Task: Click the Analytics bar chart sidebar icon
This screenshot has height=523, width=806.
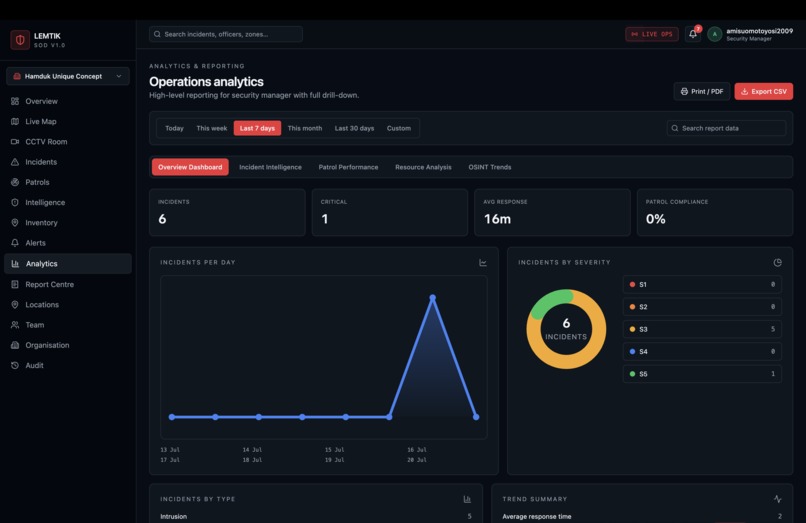Action: tap(15, 264)
